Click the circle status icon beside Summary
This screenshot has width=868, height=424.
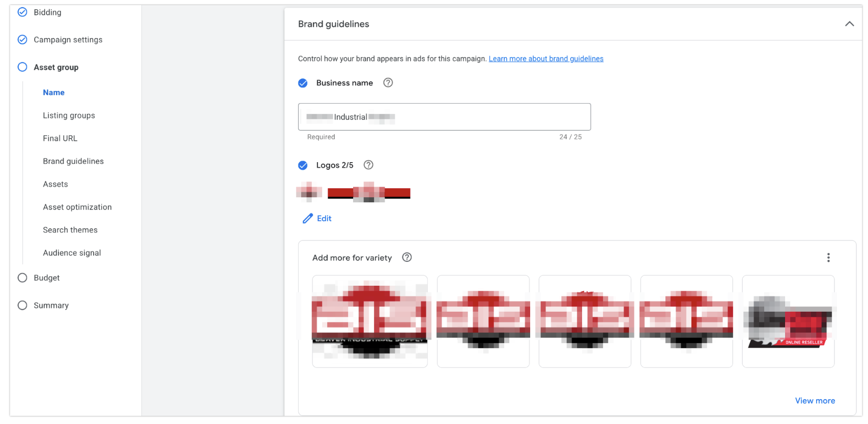[x=22, y=305]
